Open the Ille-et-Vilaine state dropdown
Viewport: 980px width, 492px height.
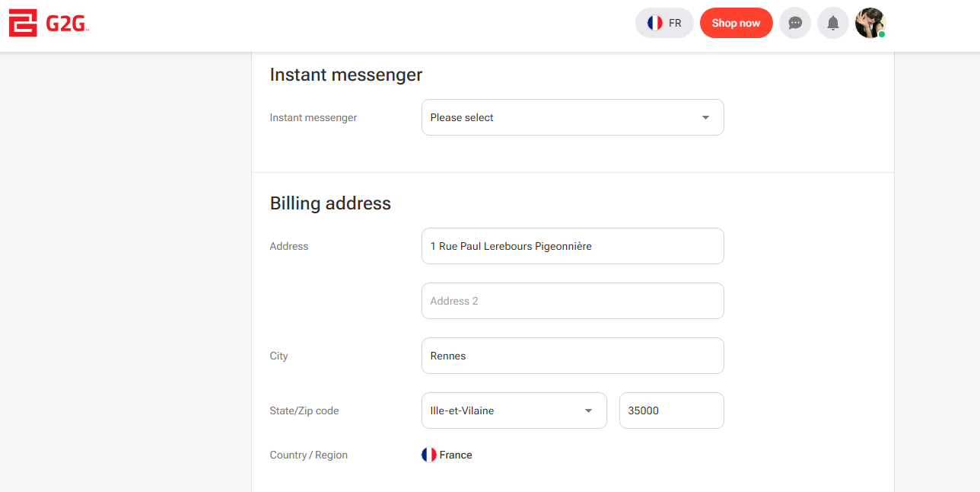pyautogui.click(x=514, y=411)
